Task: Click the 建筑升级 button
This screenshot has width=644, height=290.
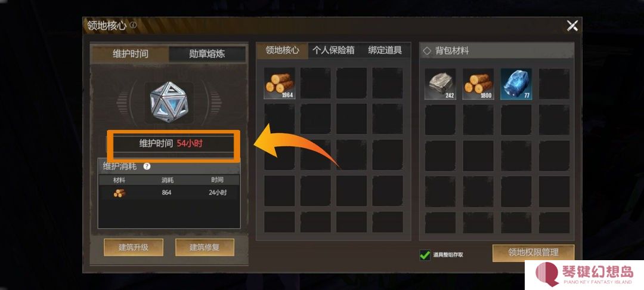Action: pyautogui.click(x=134, y=247)
